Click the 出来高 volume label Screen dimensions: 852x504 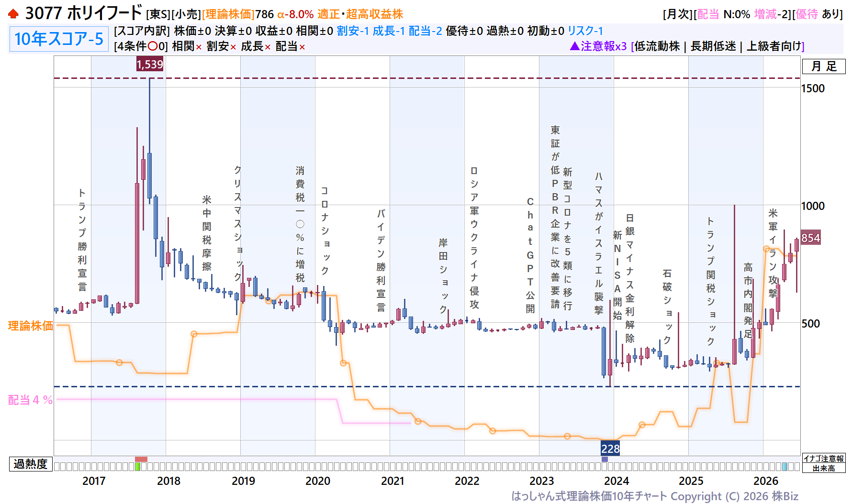click(x=824, y=468)
